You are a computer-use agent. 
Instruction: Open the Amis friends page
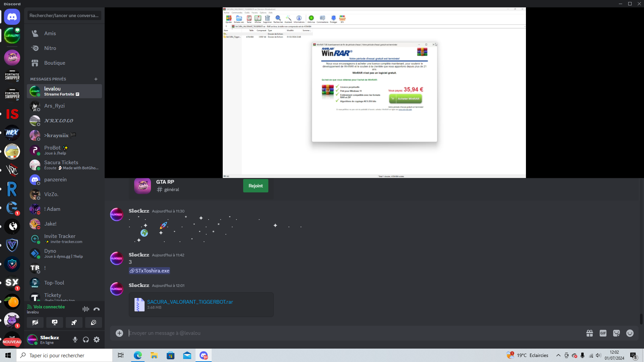pos(64,34)
